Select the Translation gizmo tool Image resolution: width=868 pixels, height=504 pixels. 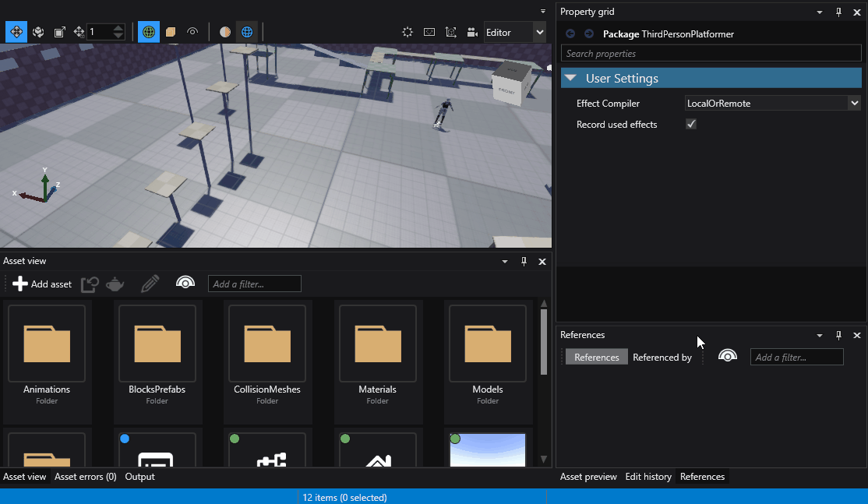coord(16,32)
